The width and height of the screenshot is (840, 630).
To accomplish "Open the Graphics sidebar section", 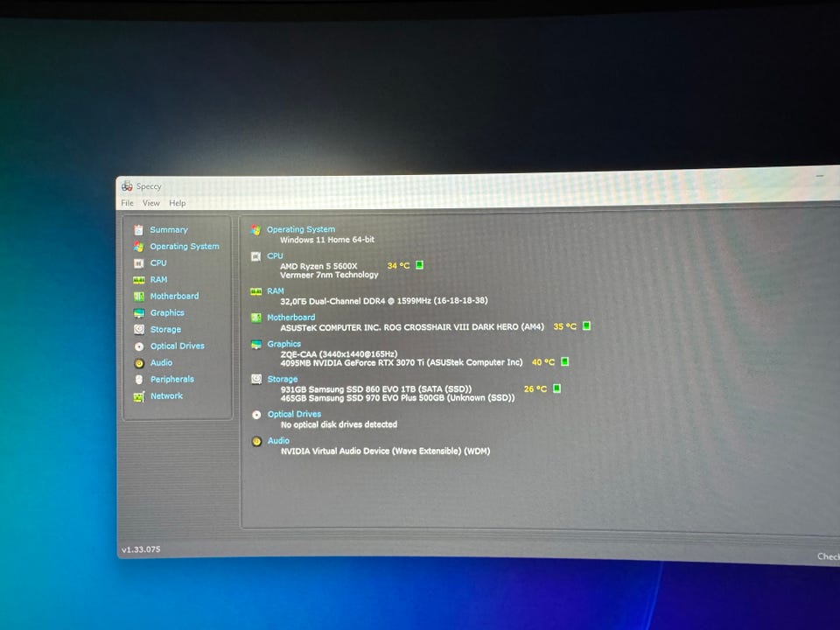I will pyautogui.click(x=167, y=313).
